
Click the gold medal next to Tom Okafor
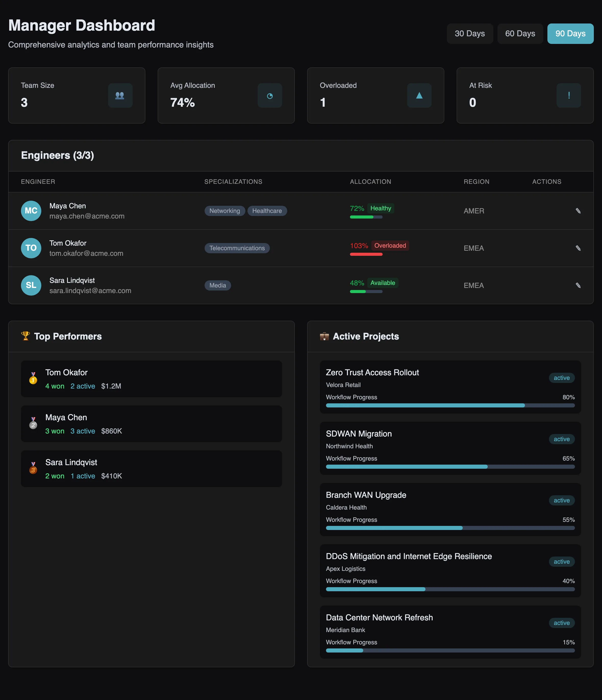(x=33, y=378)
